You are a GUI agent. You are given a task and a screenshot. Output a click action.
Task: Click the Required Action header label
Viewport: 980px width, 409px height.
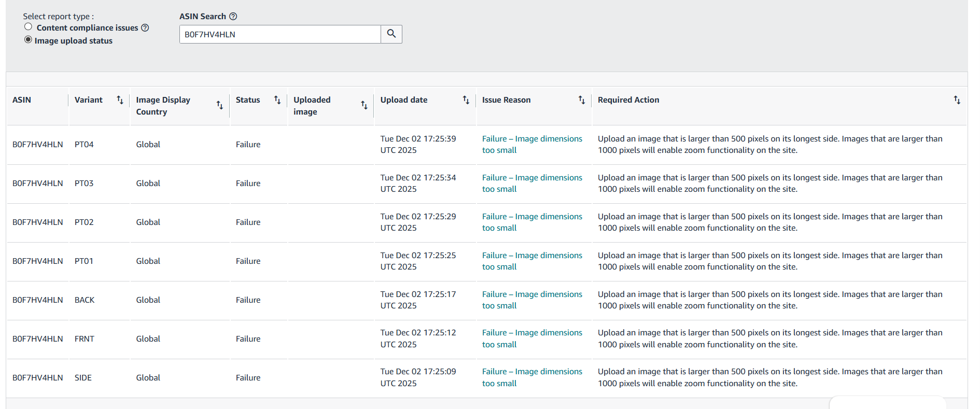[x=628, y=100]
